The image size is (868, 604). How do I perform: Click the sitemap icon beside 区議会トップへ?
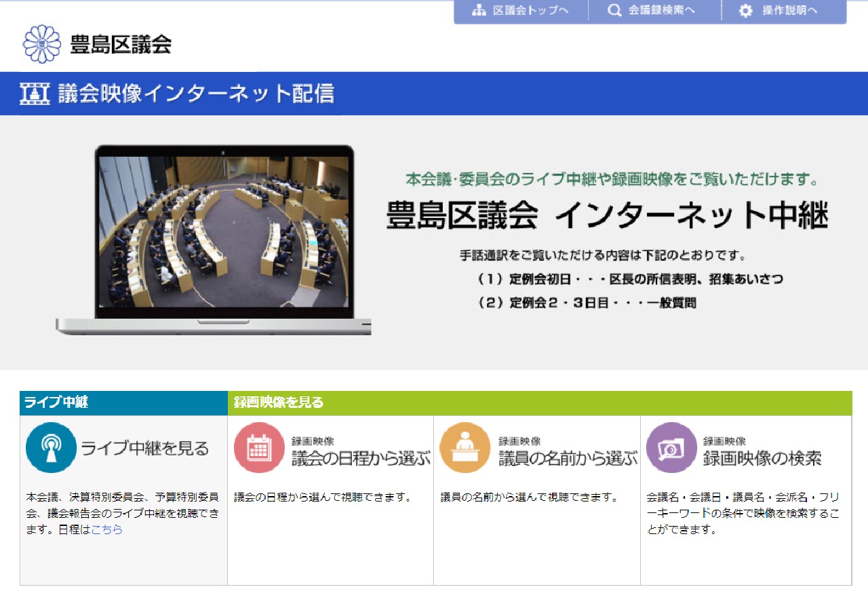(x=479, y=11)
